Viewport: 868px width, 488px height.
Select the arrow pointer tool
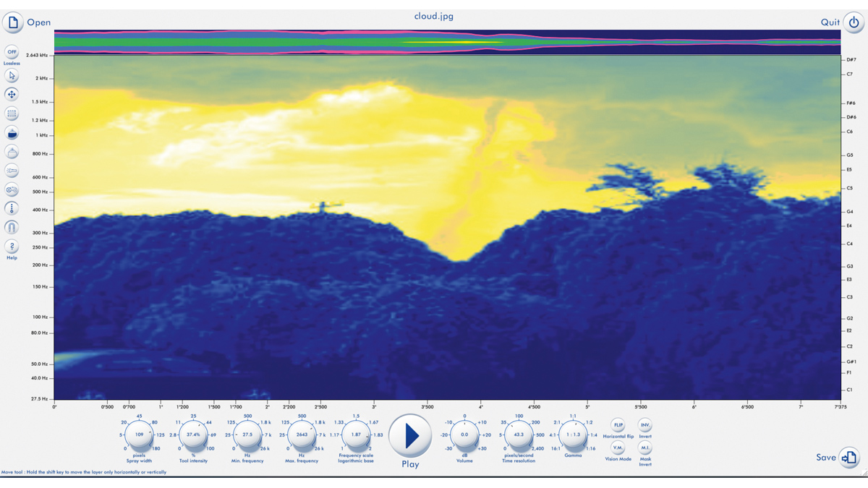12,76
